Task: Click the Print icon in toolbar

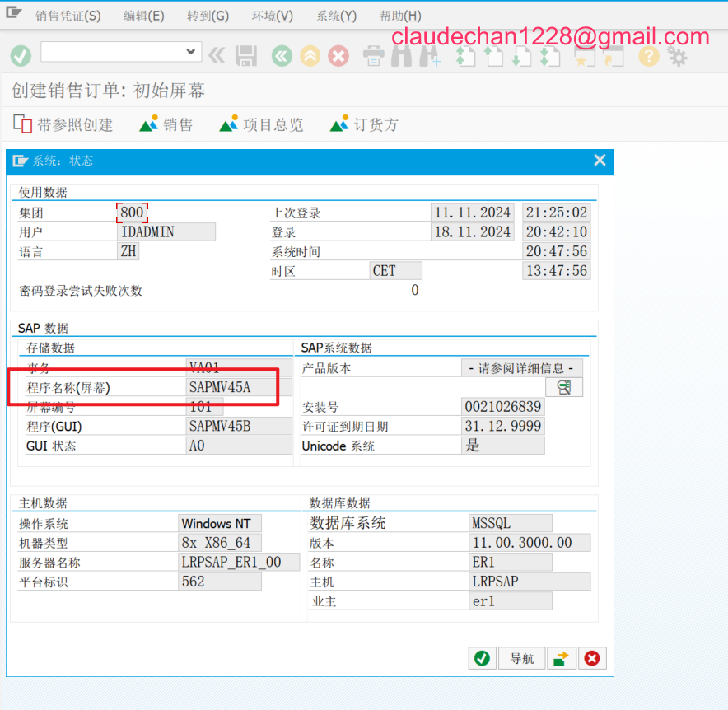Action: (x=374, y=56)
